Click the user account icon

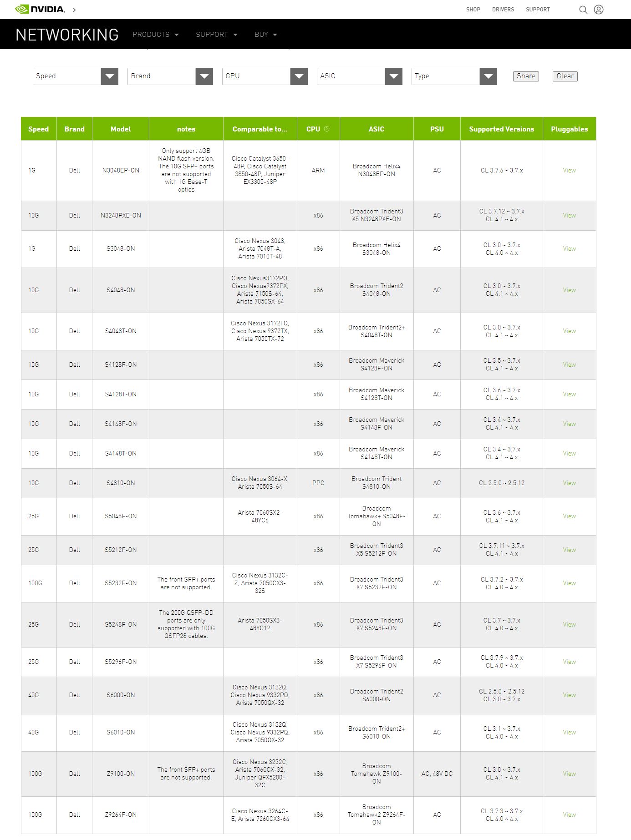click(x=599, y=10)
